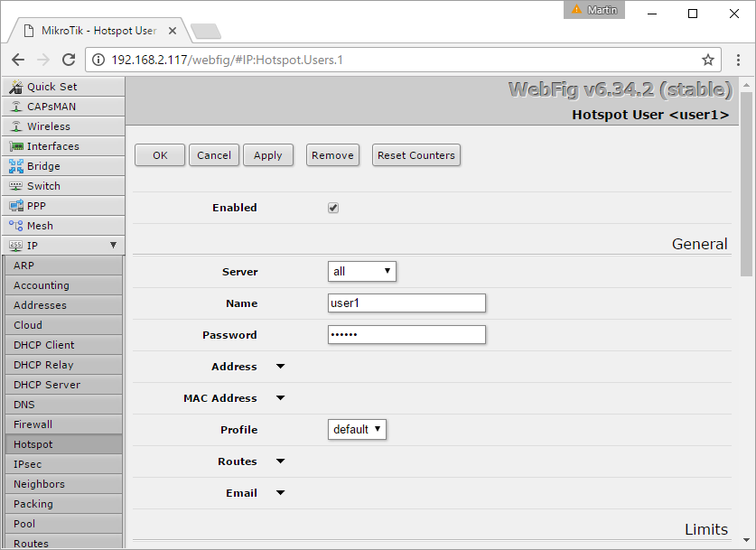The width and height of the screenshot is (756, 550).
Task: Expand the MAC Address field arrow
Action: coord(280,397)
